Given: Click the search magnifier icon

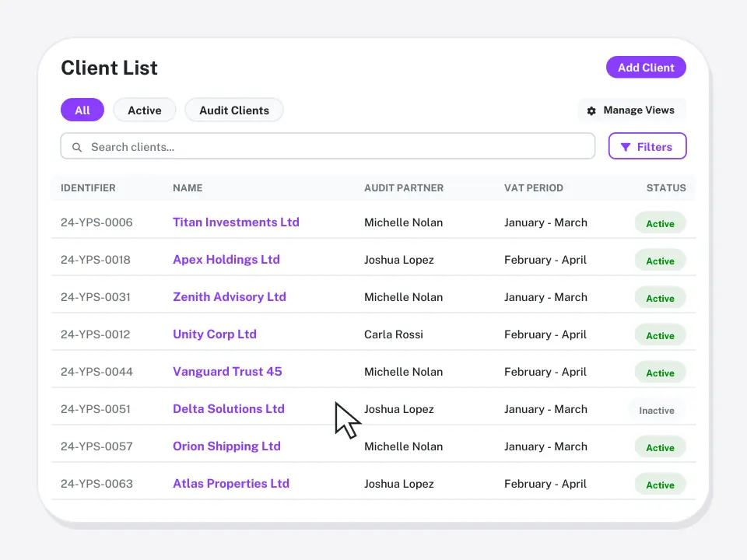Looking at the screenshot, I should (x=77, y=147).
